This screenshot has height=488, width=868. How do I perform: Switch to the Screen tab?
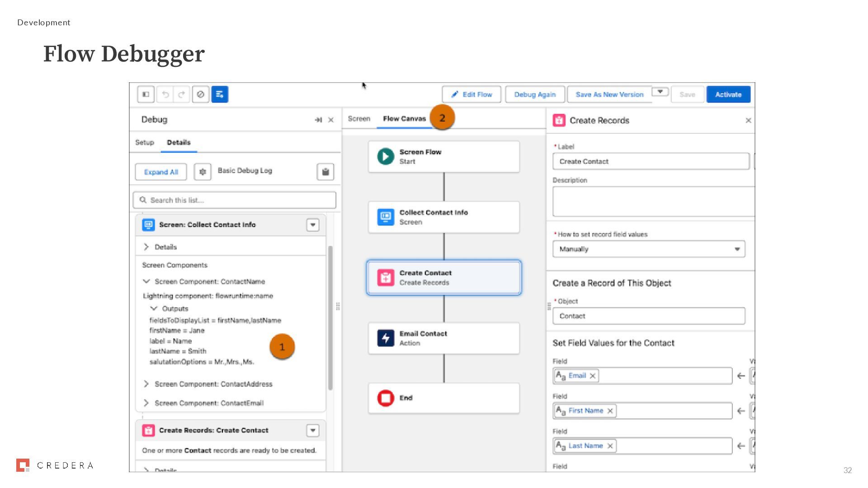[x=359, y=119]
